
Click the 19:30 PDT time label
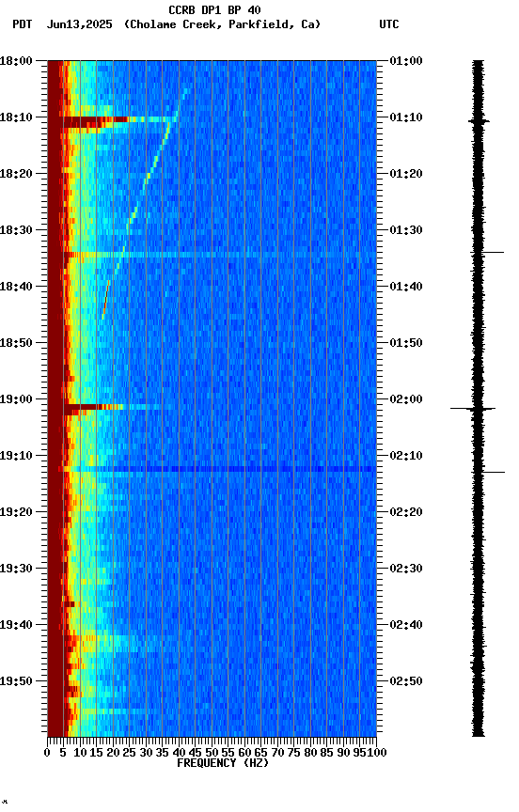tap(16, 570)
